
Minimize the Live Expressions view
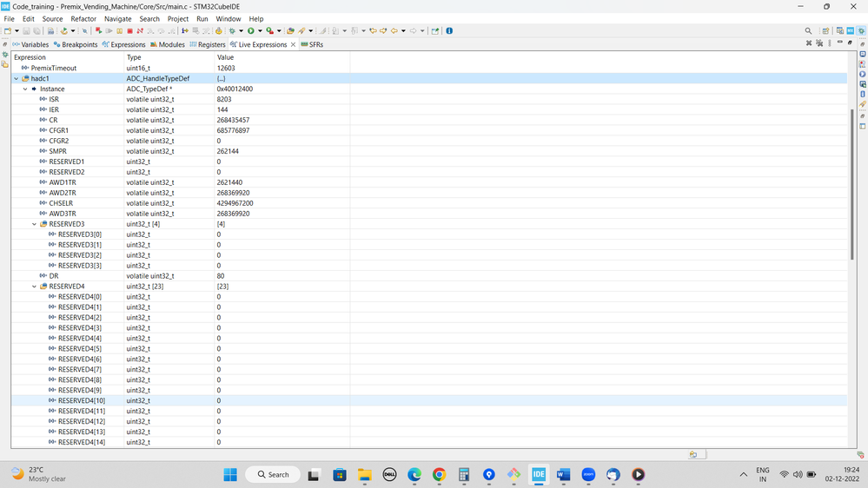point(840,43)
